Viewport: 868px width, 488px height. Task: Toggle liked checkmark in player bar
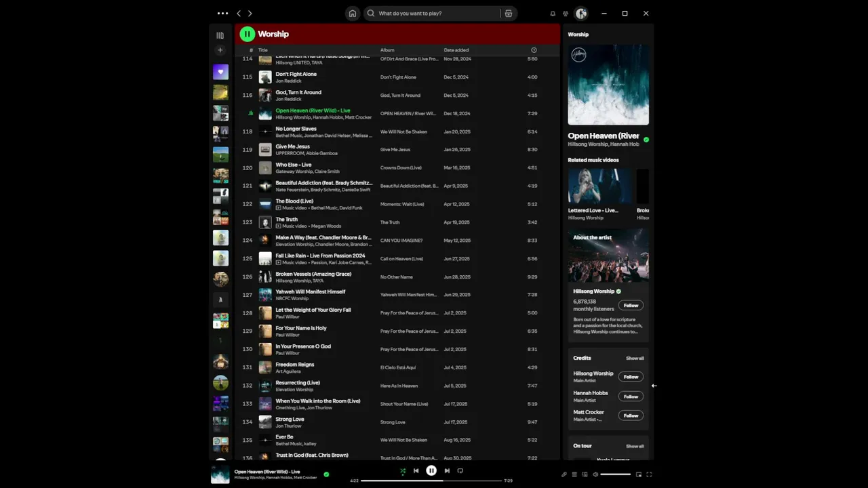[x=326, y=474]
